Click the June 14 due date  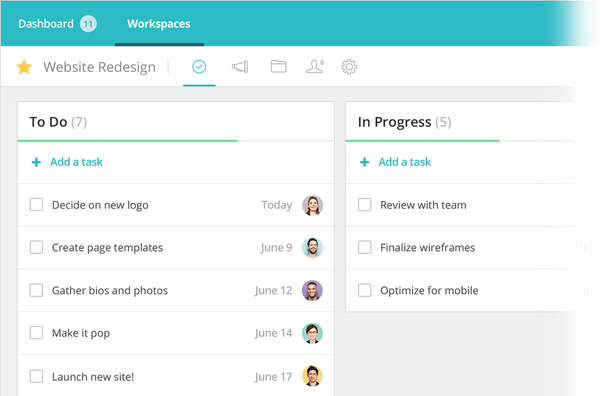pos(273,333)
